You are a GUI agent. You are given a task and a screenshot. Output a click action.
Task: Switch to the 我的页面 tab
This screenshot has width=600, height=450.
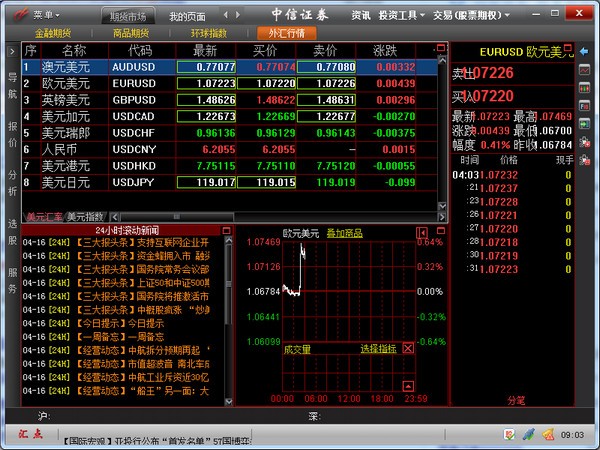tap(188, 16)
